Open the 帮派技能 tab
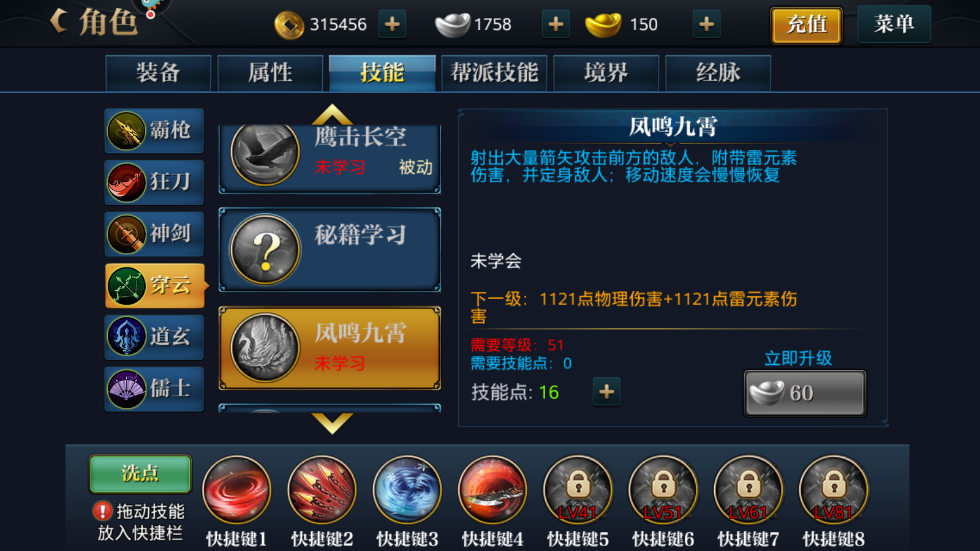This screenshot has height=551, width=980. pyautogui.click(x=494, y=73)
